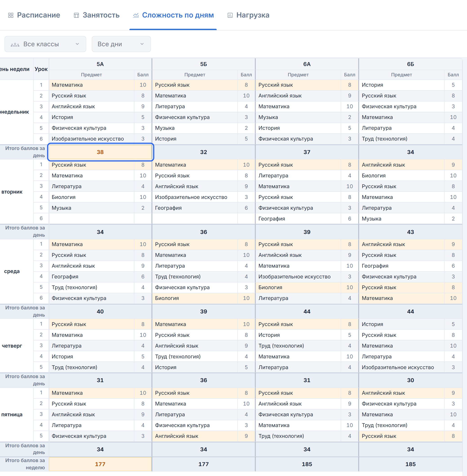Click the 6Б class column header

(410, 64)
